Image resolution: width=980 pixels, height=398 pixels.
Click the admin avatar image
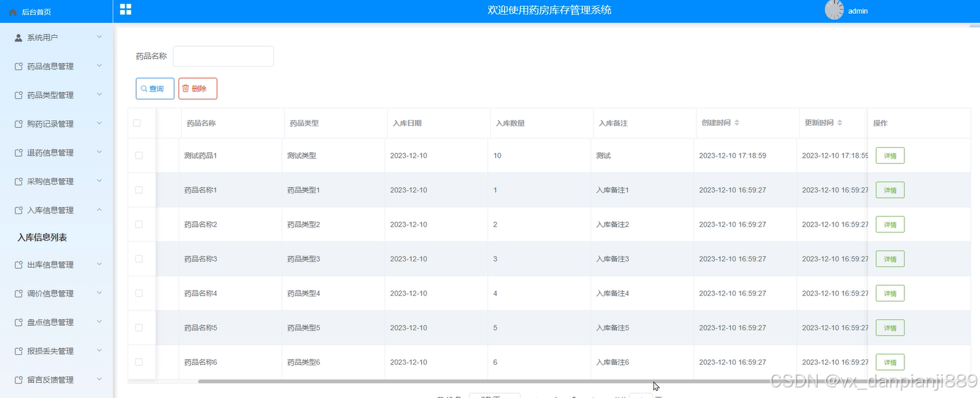pos(834,9)
